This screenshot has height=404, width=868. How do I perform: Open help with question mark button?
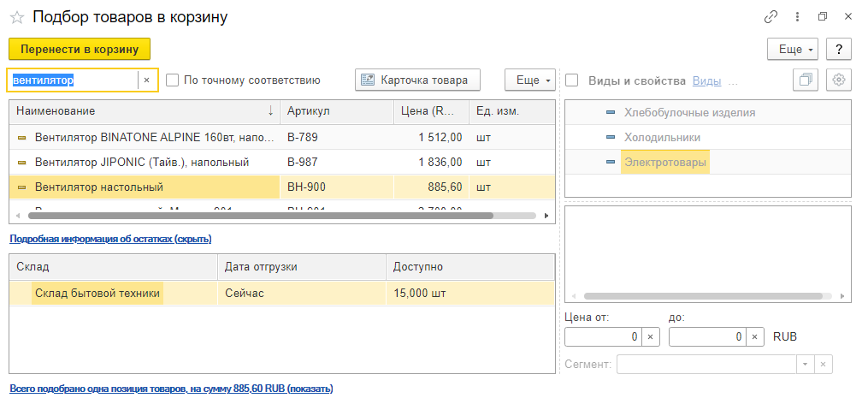(x=839, y=50)
